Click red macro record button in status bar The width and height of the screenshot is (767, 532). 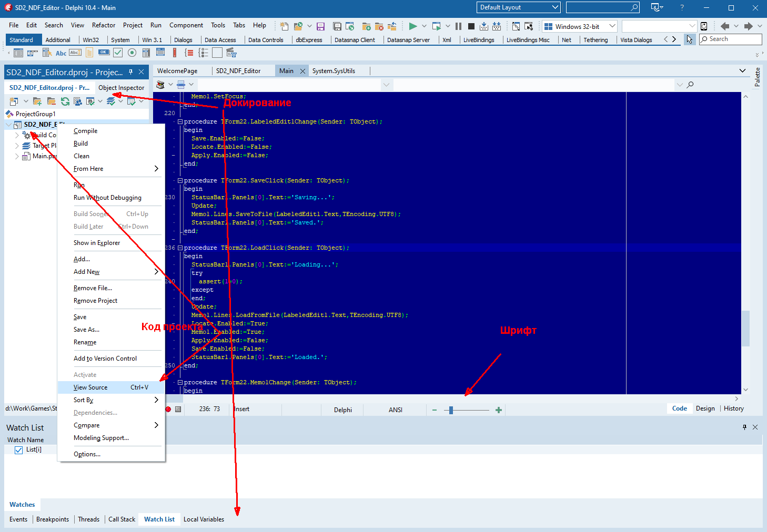(x=168, y=409)
